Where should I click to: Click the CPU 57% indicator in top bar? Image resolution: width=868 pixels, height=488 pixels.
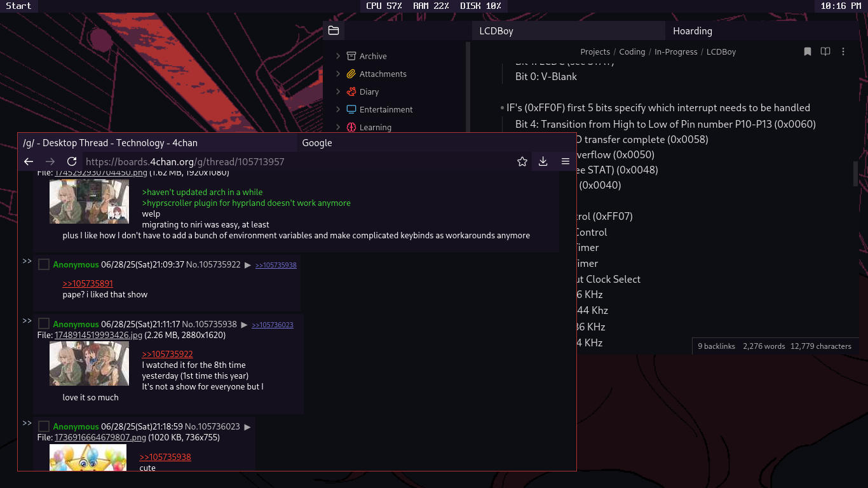click(384, 6)
